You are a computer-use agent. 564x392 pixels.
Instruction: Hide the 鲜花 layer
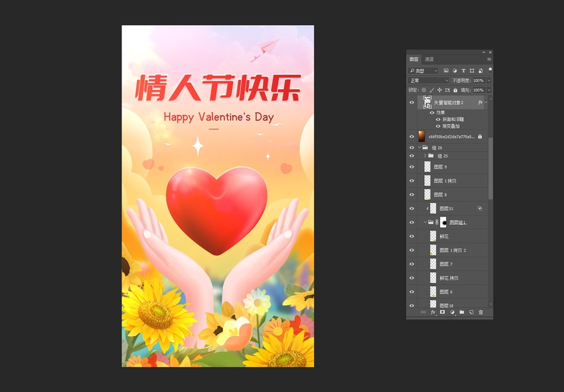click(x=412, y=236)
